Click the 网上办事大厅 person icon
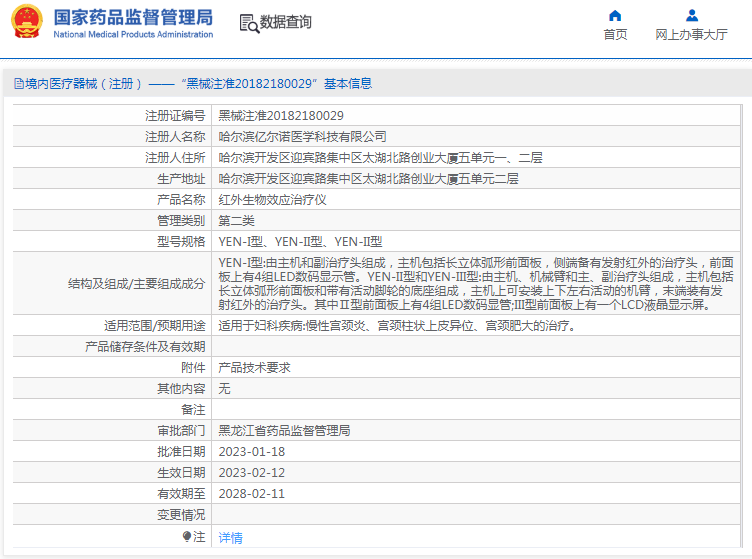The image size is (752, 559). tap(691, 15)
